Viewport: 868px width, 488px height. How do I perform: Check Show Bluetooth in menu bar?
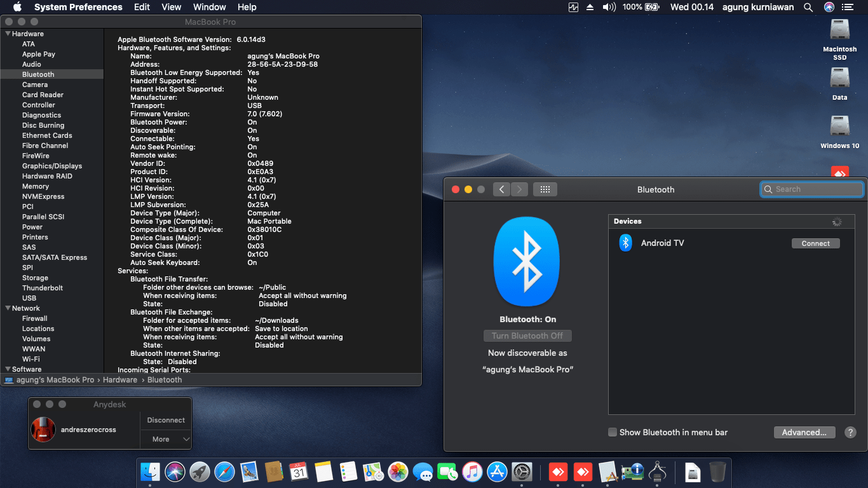pyautogui.click(x=612, y=432)
